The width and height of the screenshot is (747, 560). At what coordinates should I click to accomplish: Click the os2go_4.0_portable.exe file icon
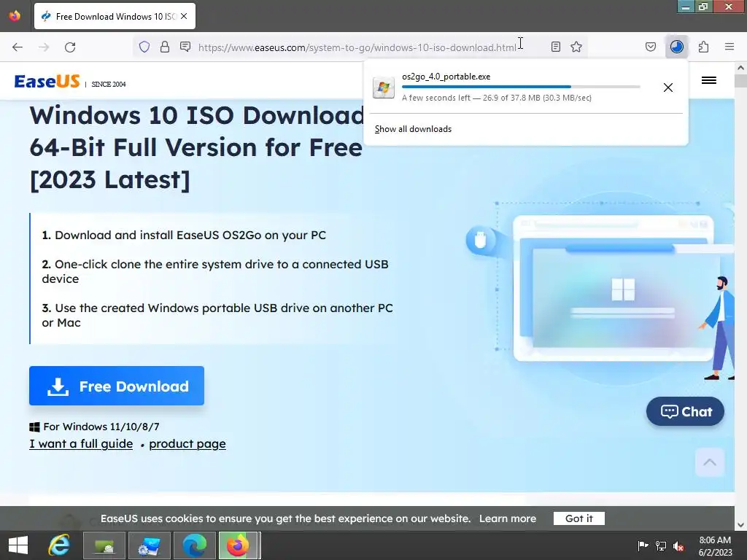coord(384,87)
